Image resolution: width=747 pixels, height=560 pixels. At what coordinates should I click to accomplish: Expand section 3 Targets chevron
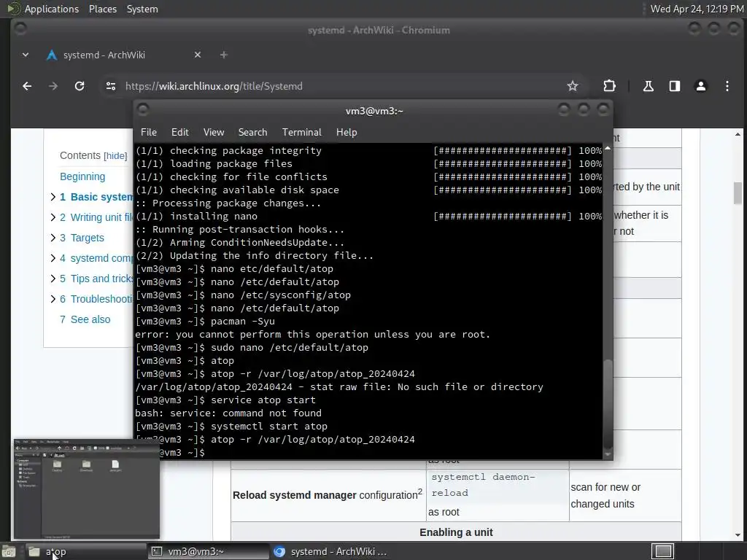pyautogui.click(x=53, y=238)
